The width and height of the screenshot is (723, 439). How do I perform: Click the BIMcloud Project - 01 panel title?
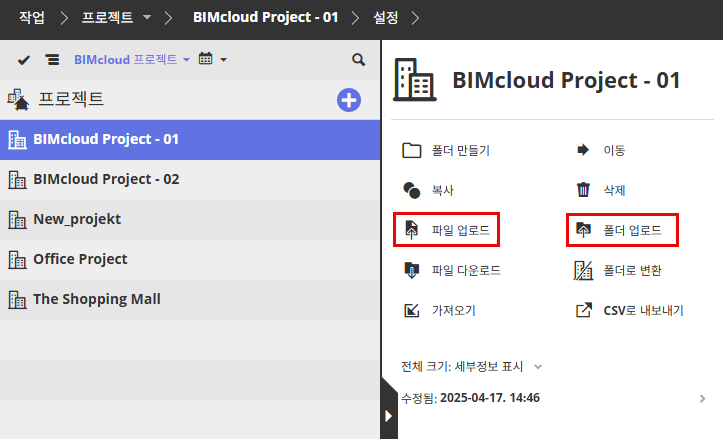[x=566, y=80]
